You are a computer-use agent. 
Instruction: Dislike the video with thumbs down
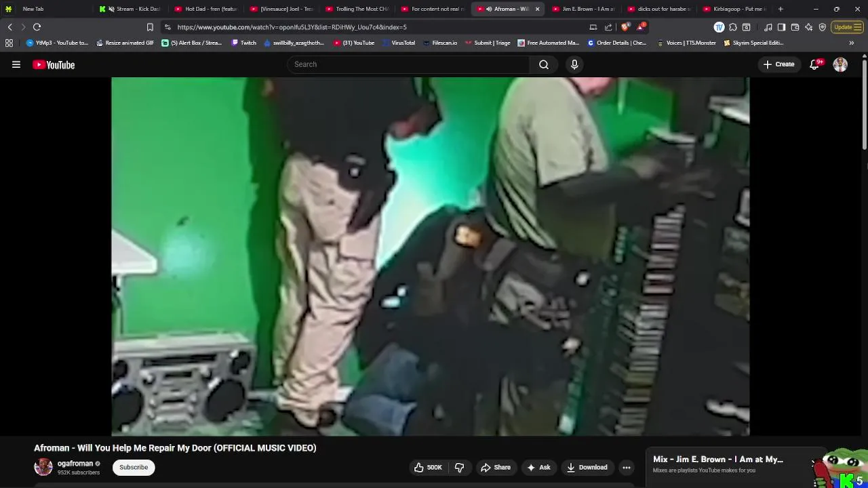click(x=459, y=467)
